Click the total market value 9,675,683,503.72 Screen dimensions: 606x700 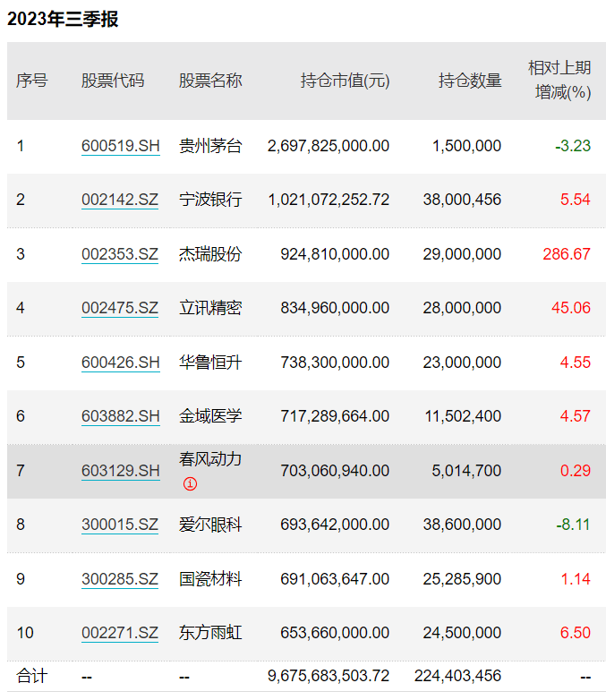coord(329,676)
